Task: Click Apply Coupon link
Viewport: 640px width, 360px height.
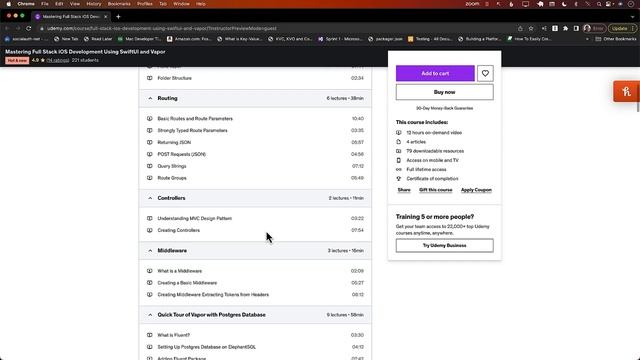Action: click(x=476, y=190)
